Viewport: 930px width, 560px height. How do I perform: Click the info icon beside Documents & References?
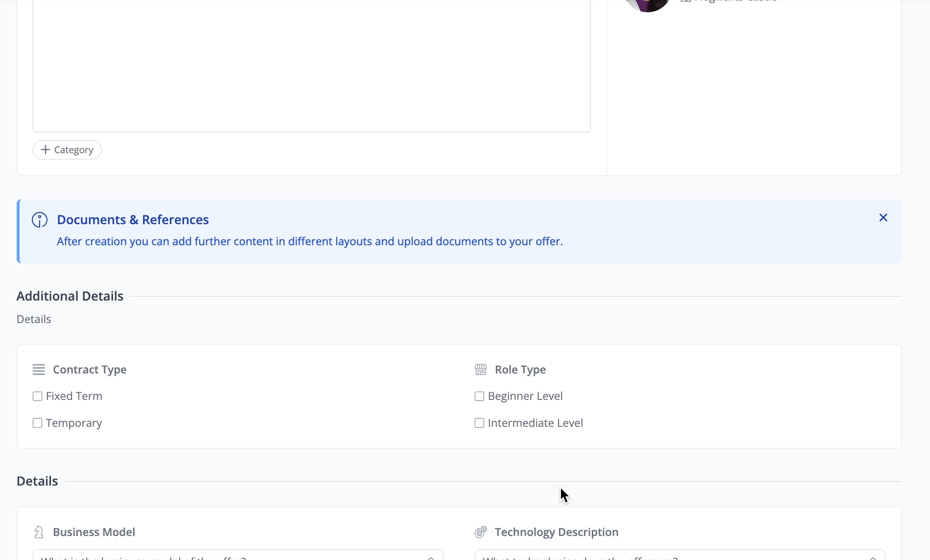click(x=40, y=220)
